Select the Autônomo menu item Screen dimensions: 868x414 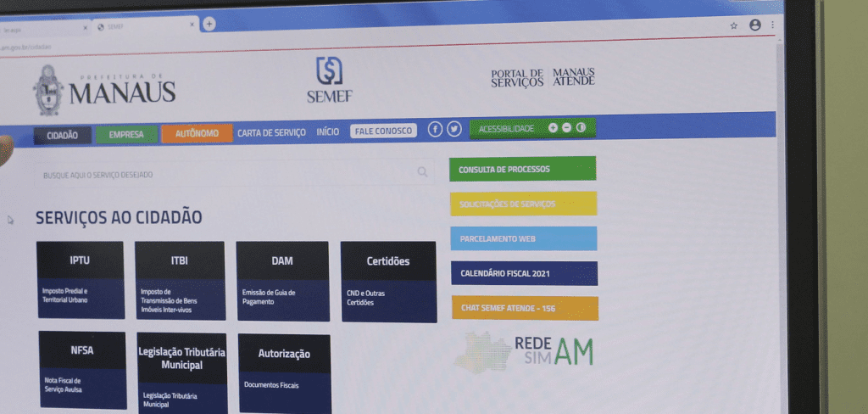197,133
